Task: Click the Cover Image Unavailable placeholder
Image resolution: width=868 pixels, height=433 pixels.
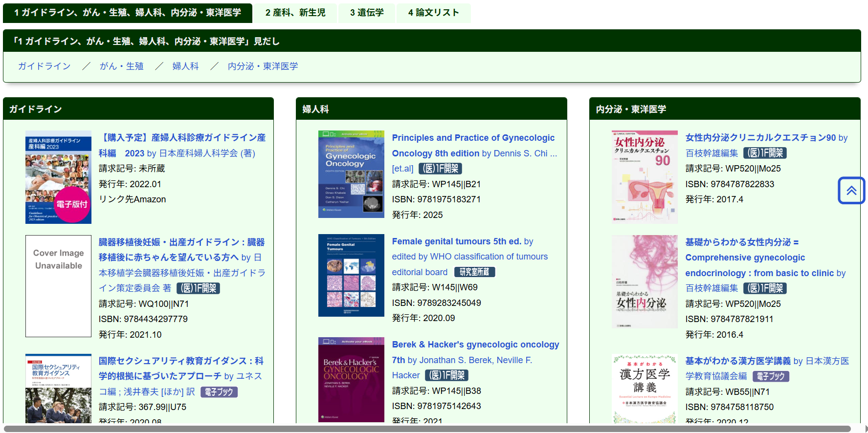Action: [x=58, y=286]
